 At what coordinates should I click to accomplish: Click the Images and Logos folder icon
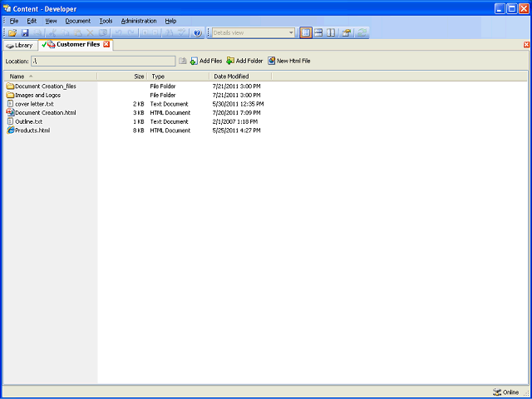[x=11, y=95]
